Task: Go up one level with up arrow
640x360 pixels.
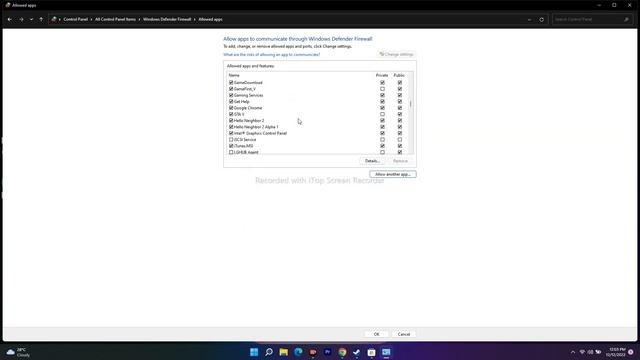Action: pyautogui.click(x=41, y=19)
